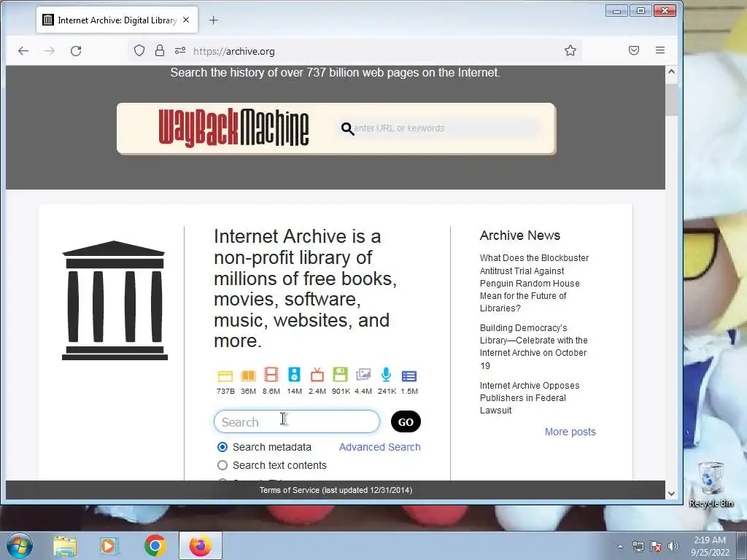The height and width of the screenshot is (560, 747).
Task: Click the taskbar clock showing 2:19 AM
Action: (710, 546)
